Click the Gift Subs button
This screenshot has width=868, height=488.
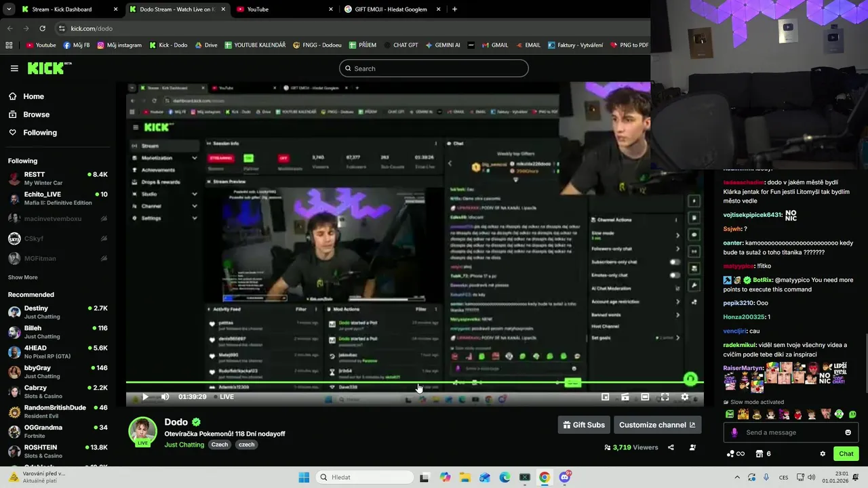584,425
